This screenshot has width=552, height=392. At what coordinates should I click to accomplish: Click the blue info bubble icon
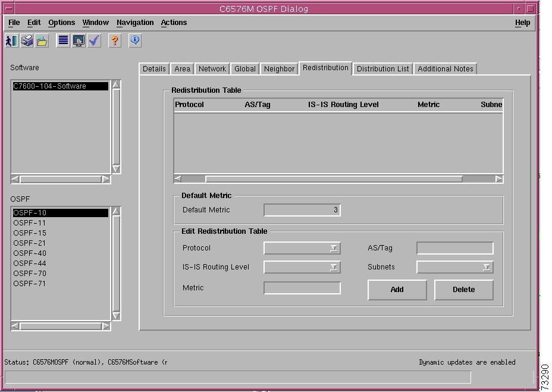135,40
